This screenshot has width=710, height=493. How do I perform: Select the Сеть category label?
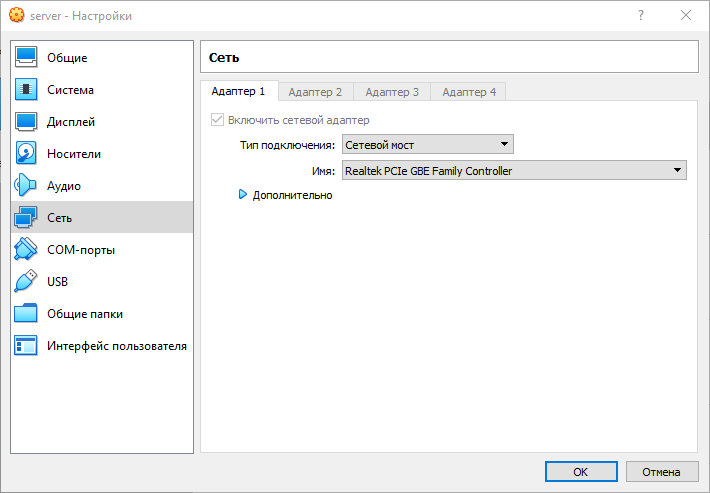coord(60,218)
